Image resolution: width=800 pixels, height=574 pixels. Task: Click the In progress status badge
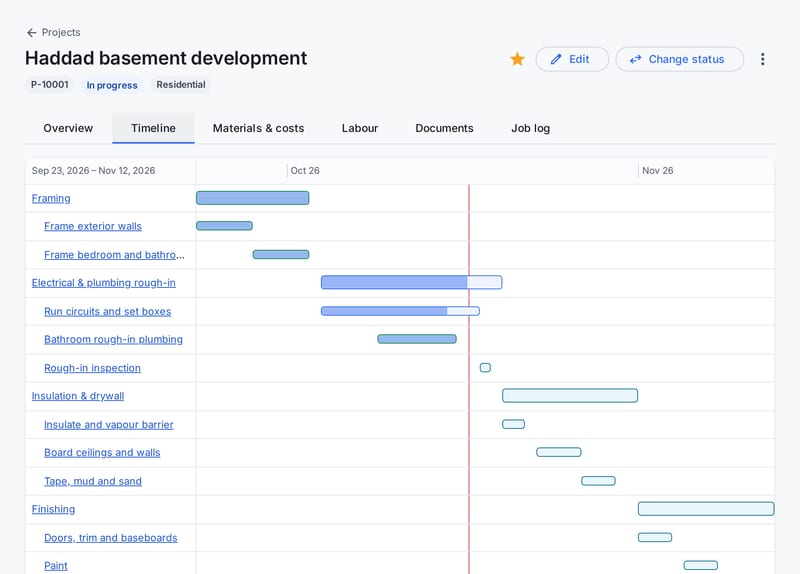coord(112,85)
